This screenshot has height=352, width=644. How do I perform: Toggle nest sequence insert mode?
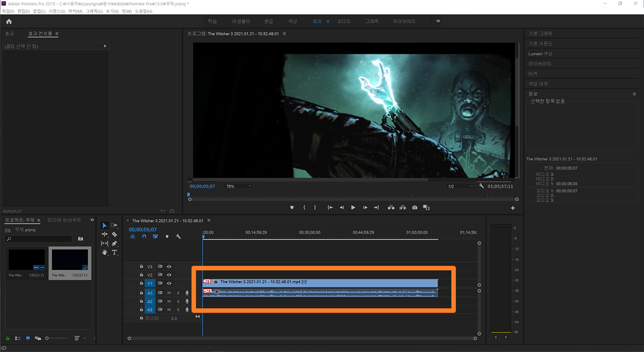click(133, 236)
